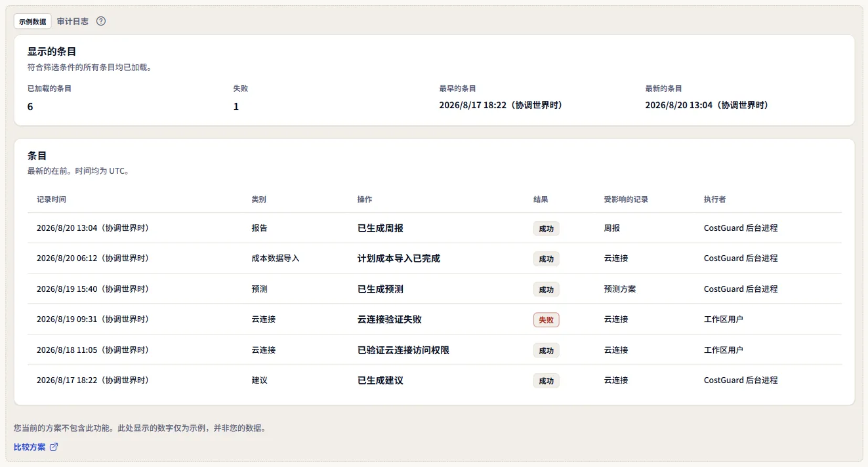Screen dimensions: 868x467
Task: Click the 报告 category cell
Action: [x=260, y=228]
